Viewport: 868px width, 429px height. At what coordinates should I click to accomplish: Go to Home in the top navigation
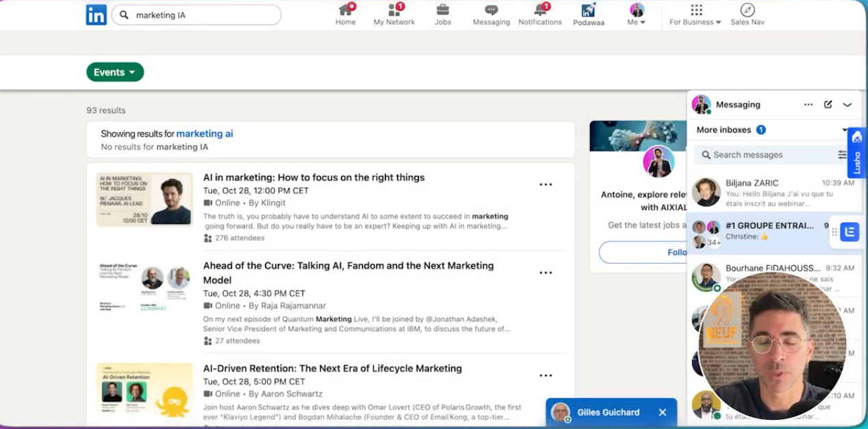[346, 14]
